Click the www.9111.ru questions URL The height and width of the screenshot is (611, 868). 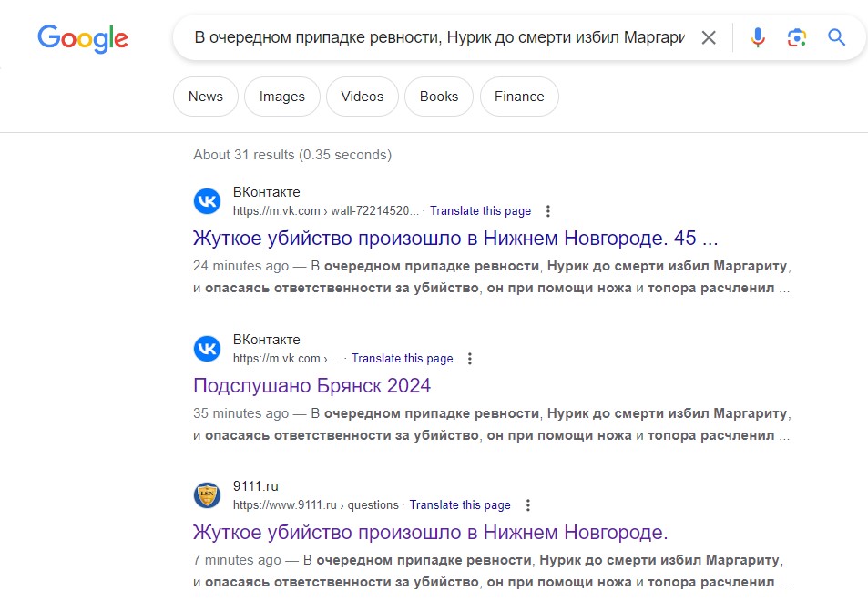coord(315,505)
